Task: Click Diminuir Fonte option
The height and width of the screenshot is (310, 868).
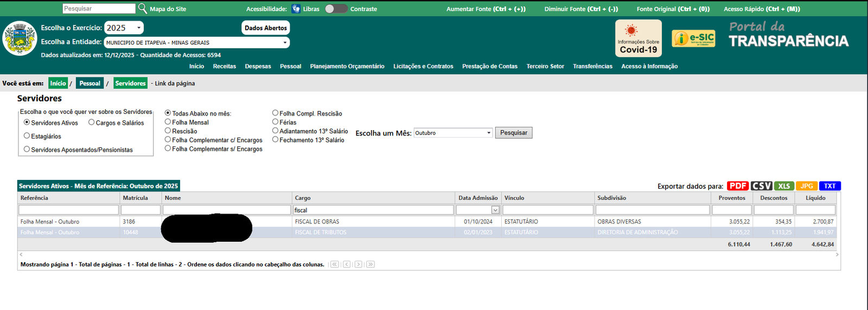Action: (x=582, y=9)
